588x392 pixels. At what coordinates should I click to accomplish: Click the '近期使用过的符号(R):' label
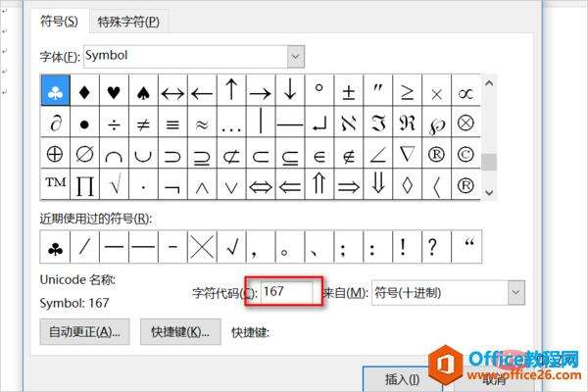click(96, 219)
